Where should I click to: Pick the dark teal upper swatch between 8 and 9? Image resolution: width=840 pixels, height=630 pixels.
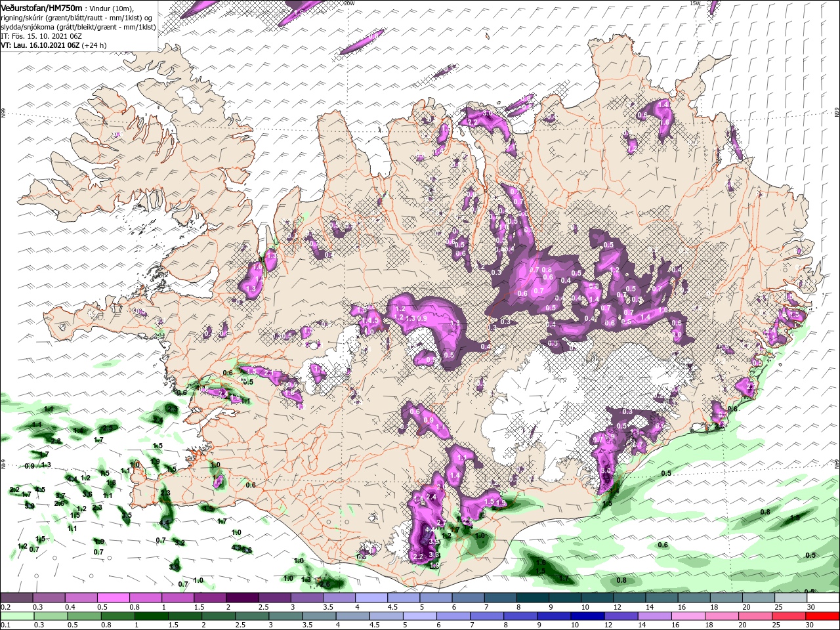click(533, 597)
